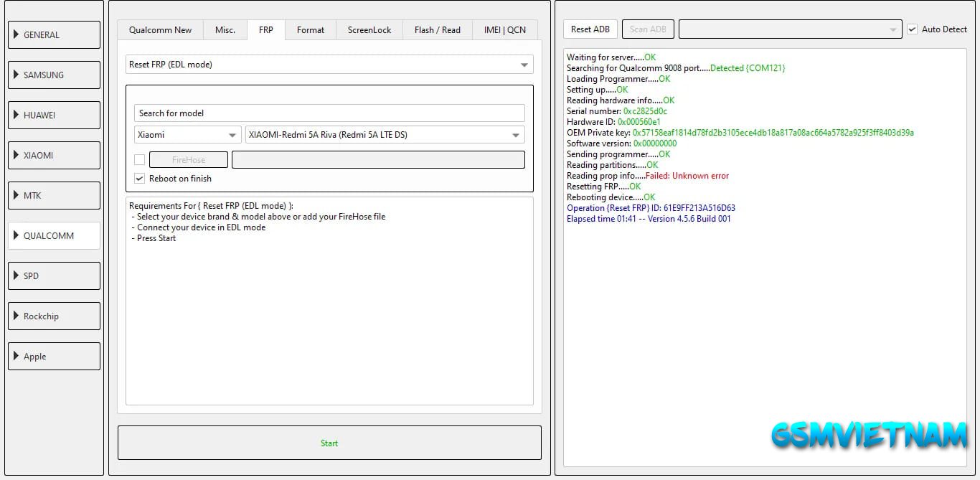980x480 pixels.
Task: Expand the GENERAL sidebar category
Action: point(54,34)
